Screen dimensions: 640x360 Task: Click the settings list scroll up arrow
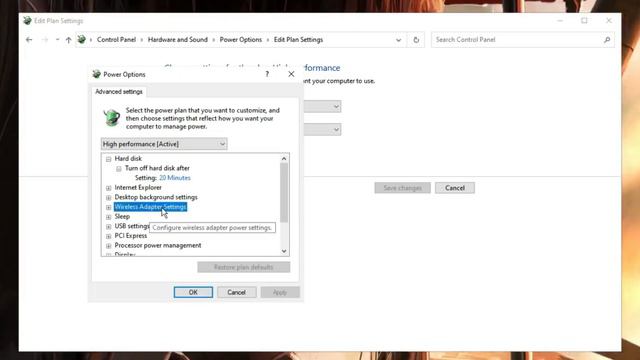[x=284, y=158]
